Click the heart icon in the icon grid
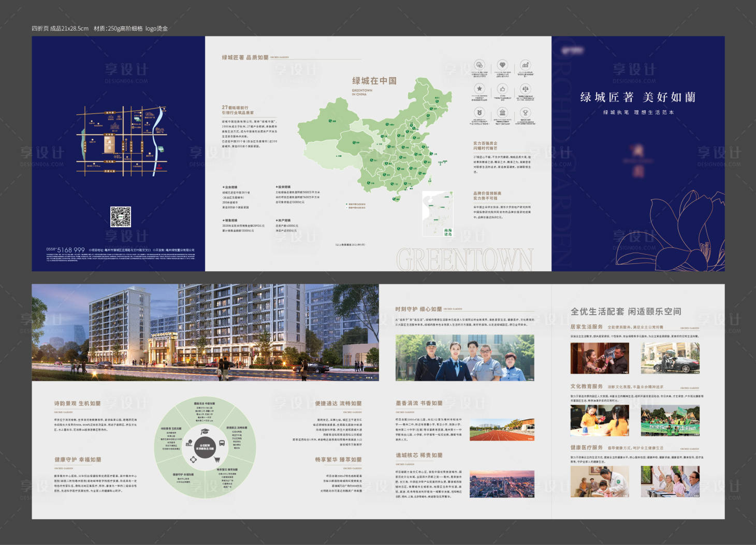 tap(502, 65)
